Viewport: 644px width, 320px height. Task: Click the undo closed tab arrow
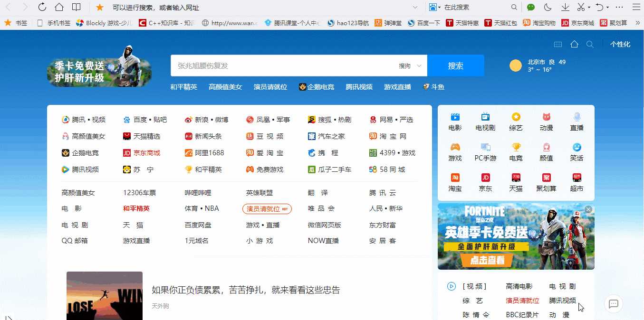point(600,7)
